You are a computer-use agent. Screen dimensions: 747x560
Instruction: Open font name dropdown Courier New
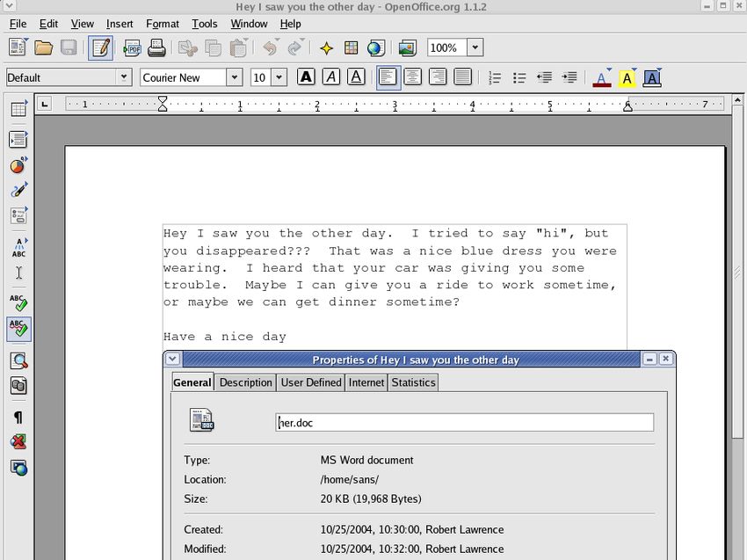[234, 77]
